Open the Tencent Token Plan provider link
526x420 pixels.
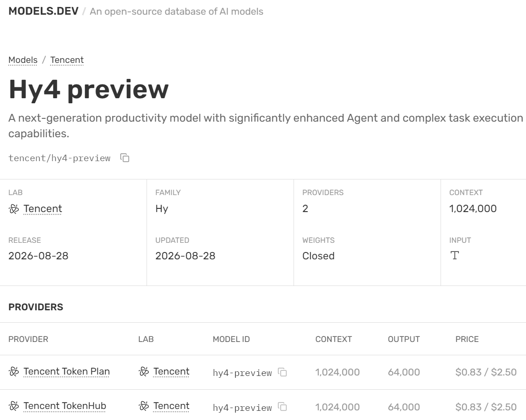coord(67,371)
